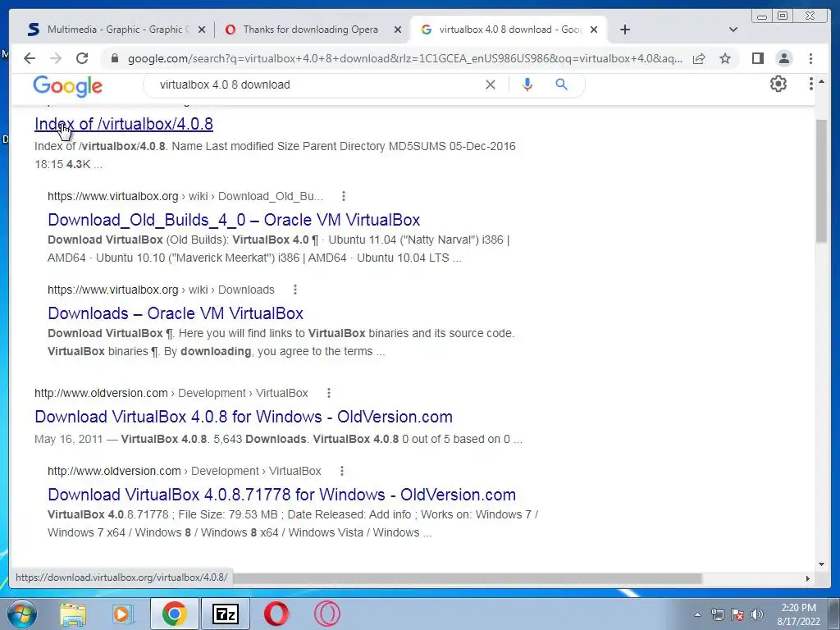This screenshot has width=840, height=630.
Task: Reload the current page
Action: pos(82,58)
